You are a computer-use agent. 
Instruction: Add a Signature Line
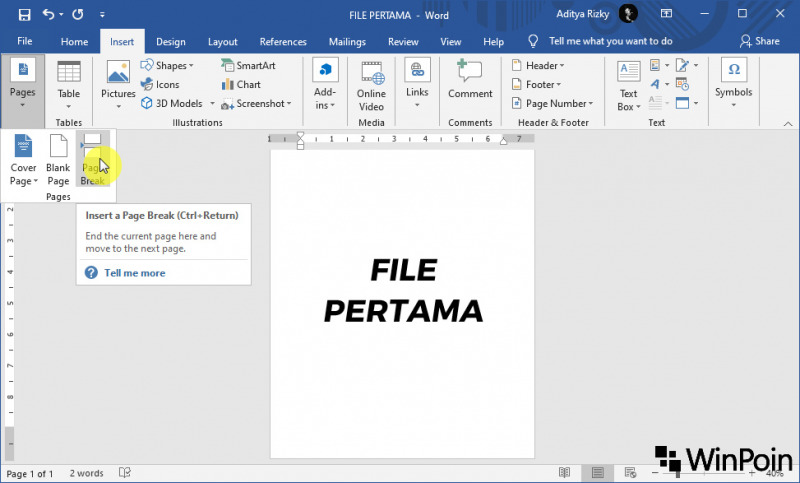point(687,65)
